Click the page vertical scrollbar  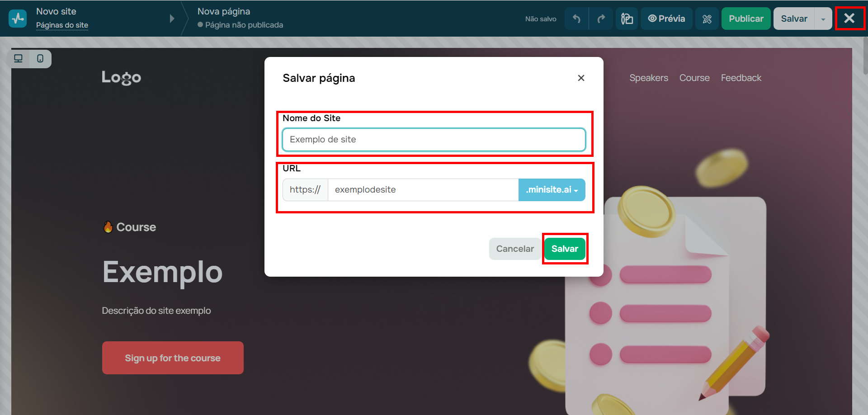click(865, 56)
